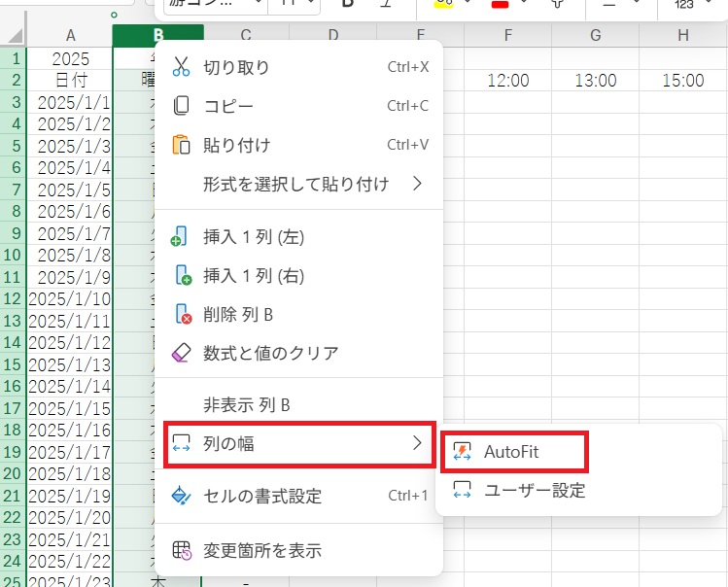Select 削除 列 B
The image size is (728, 587).
tap(298, 315)
